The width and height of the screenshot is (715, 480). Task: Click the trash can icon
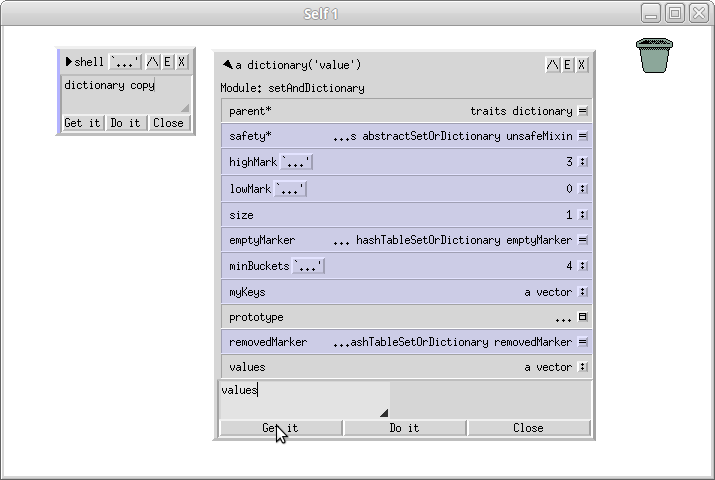(x=653, y=55)
